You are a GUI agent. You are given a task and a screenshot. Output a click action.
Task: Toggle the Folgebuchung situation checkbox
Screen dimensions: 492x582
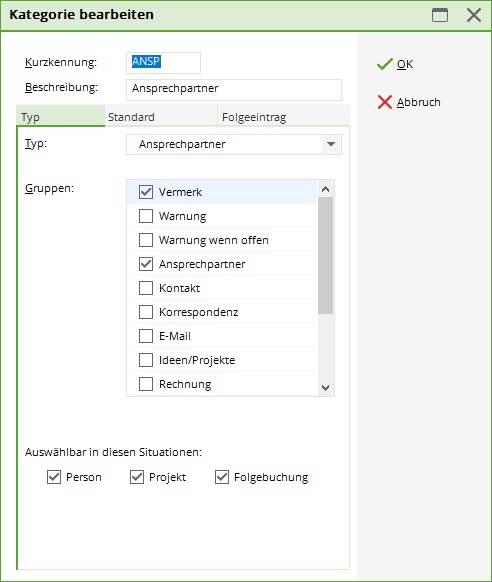222,477
